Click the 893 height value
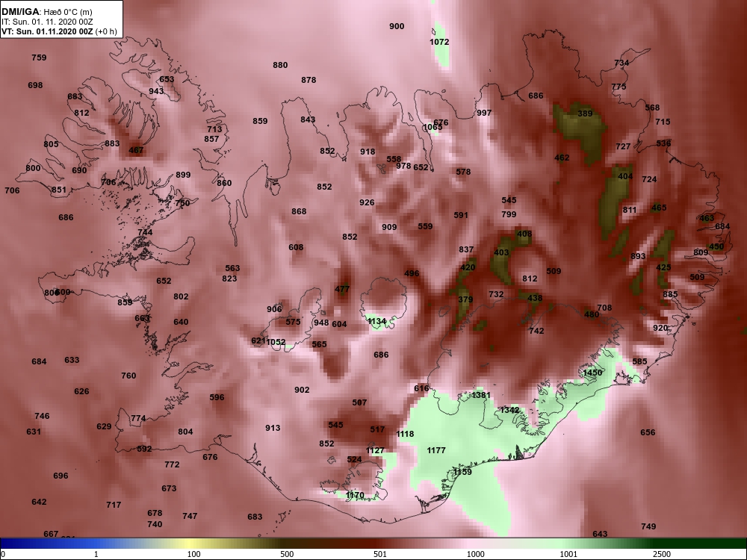 (638, 256)
